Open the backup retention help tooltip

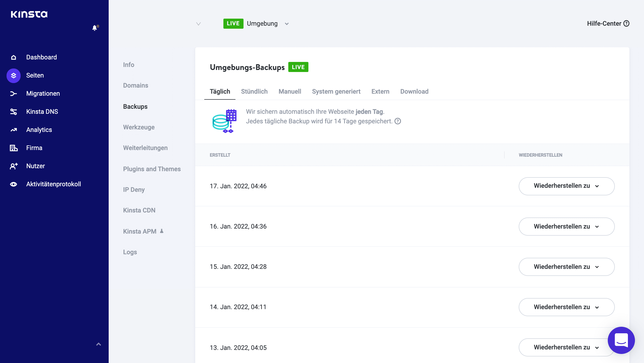click(397, 121)
